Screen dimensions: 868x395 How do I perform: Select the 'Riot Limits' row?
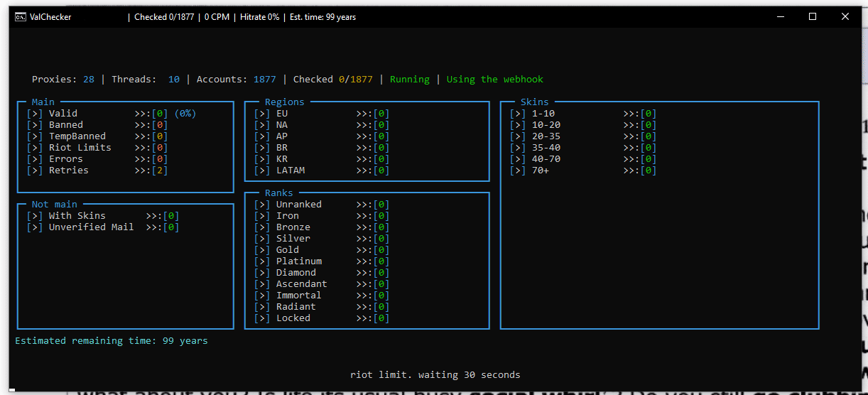97,148
